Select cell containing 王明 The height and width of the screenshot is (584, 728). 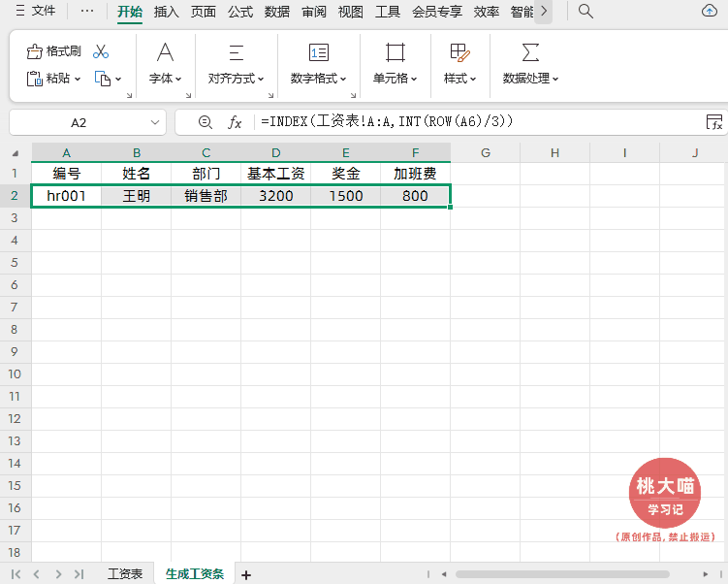point(136,196)
